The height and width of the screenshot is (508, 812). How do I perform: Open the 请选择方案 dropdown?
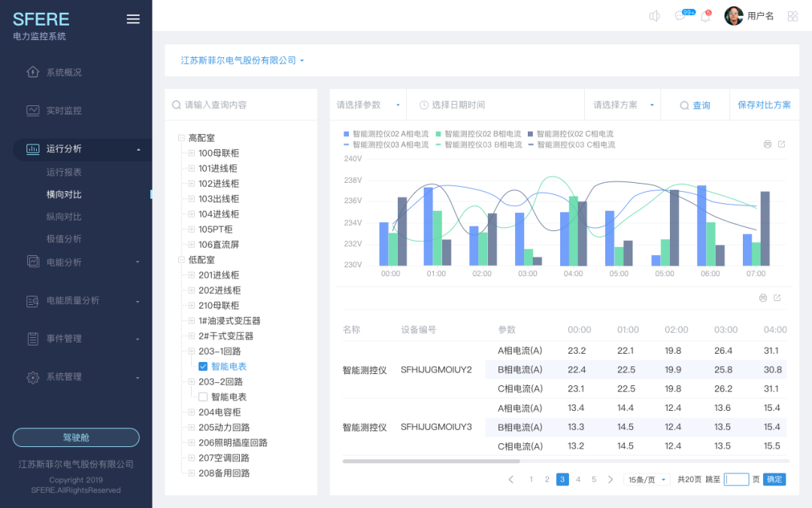tap(623, 105)
